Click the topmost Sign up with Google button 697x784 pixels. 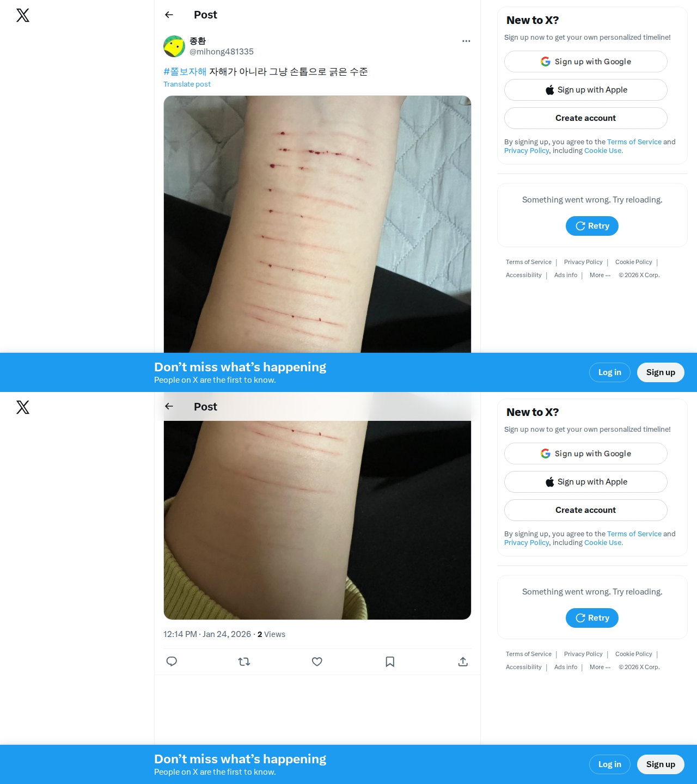point(586,62)
